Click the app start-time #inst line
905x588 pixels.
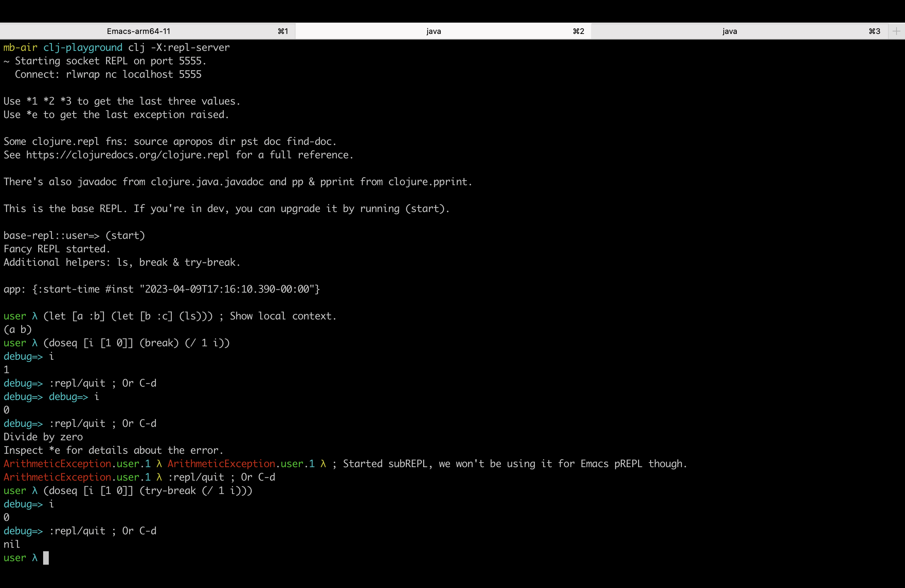[162, 289]
